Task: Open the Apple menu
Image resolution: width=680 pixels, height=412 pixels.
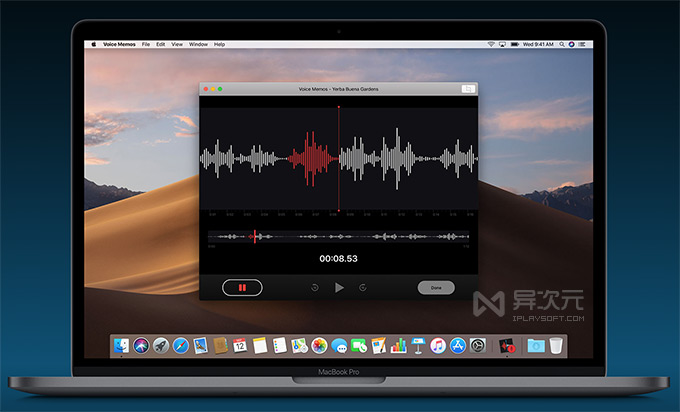Action: point(95,44)
